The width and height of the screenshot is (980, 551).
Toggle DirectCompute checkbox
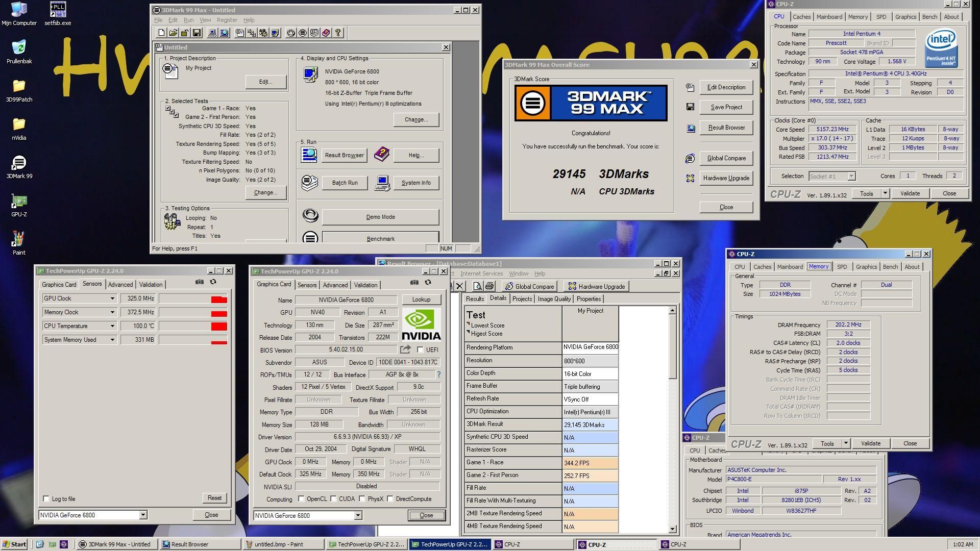[390, 499]
